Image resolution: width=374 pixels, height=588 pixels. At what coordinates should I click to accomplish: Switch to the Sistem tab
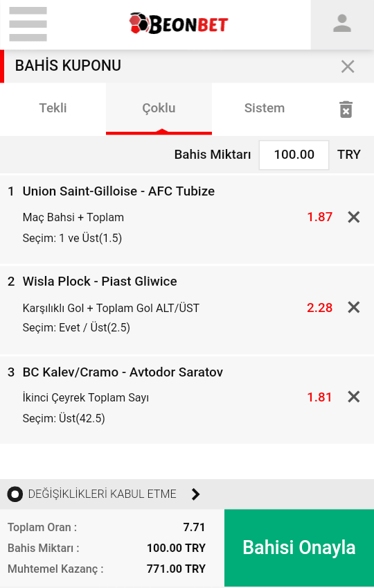coord(265,108)
